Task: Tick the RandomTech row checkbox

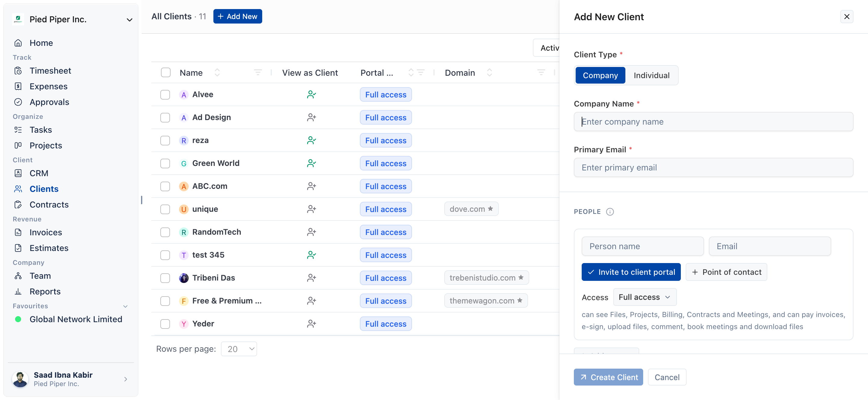Action: coord(165,232)
